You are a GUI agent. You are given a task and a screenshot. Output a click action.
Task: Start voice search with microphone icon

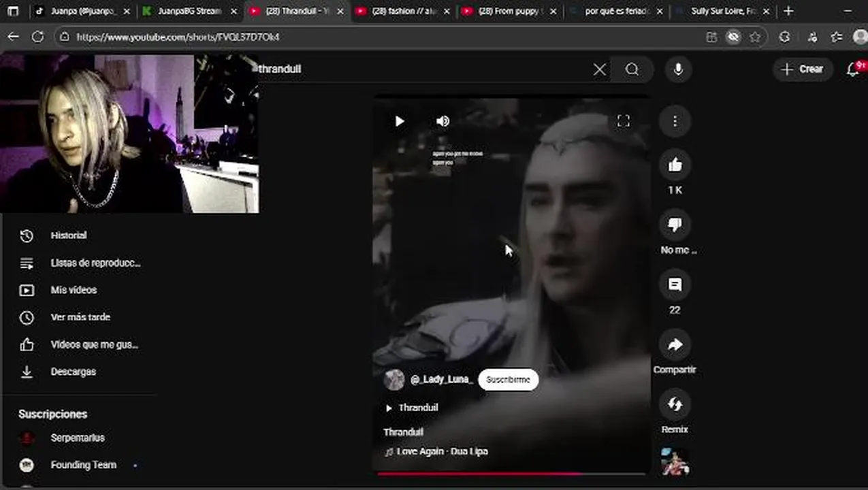point(678,69)
